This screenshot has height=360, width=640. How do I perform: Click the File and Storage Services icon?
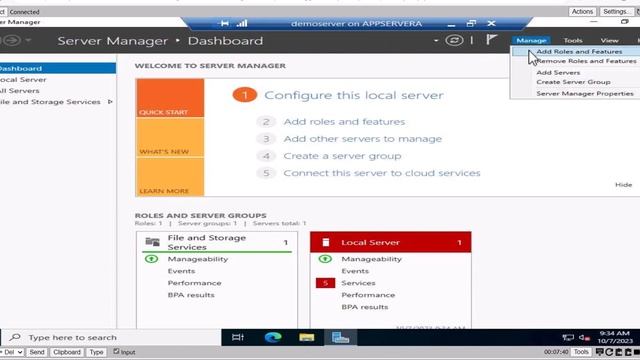pyautogui.click(x=153, y=242)
